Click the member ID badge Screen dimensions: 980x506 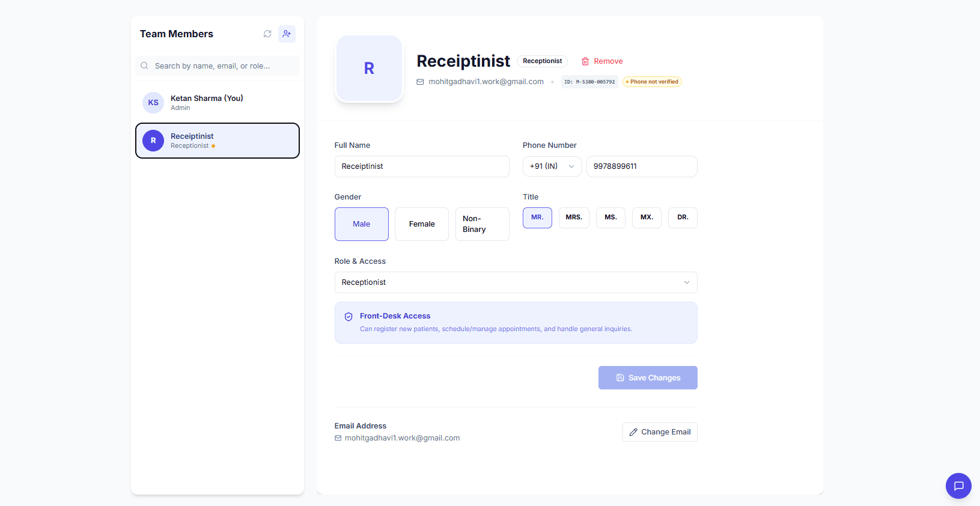tap(589, 82)
